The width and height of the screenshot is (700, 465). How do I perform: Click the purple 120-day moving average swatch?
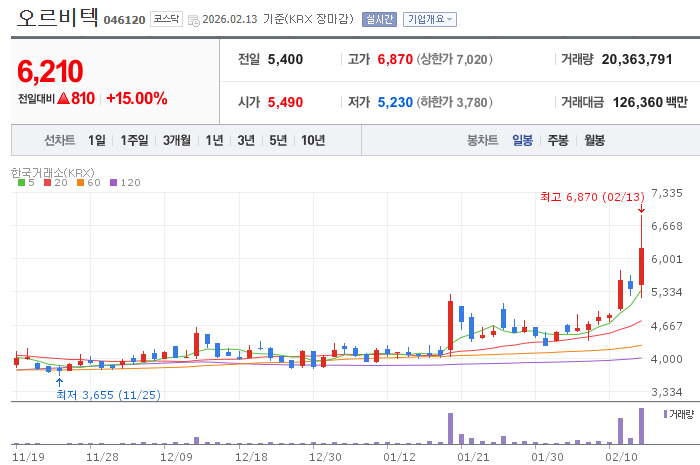pyautogui.click(x=113, y=183)
